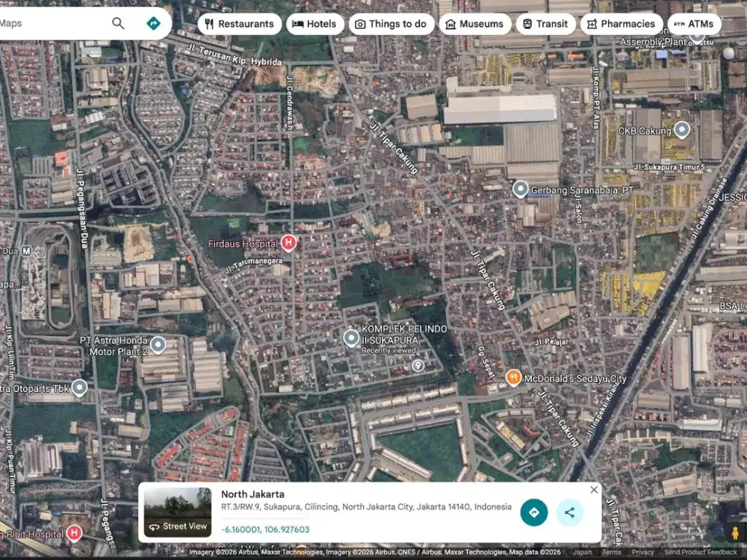Image resolution: width=747 pixels, height=560 pixels.
Task: Click the search magnifier icon
Action: pos(118,23)
